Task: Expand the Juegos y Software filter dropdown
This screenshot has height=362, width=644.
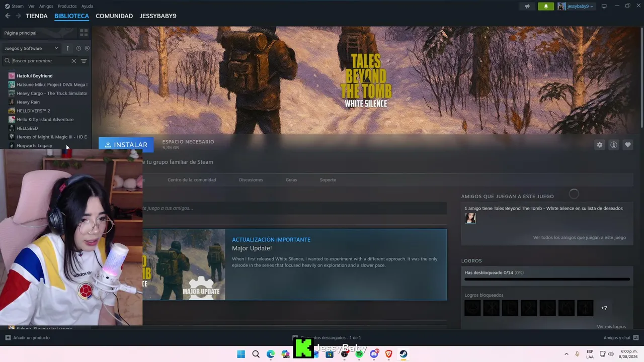Action: (x=31, y=48)
